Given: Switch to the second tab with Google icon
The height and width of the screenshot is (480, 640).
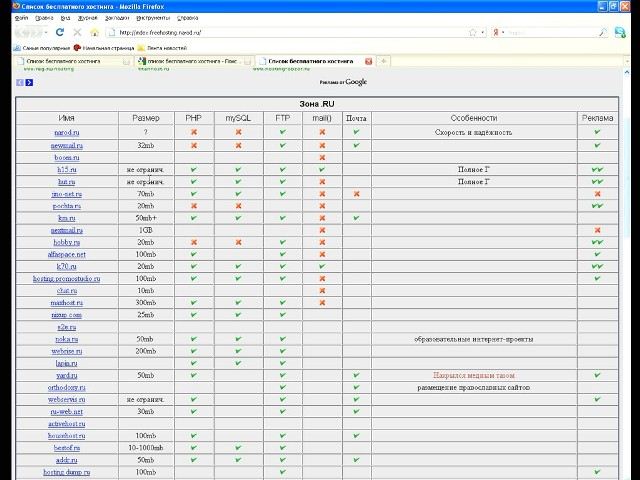Looking at the screenshot, I should pyautogui.click(x=194, y=61).
